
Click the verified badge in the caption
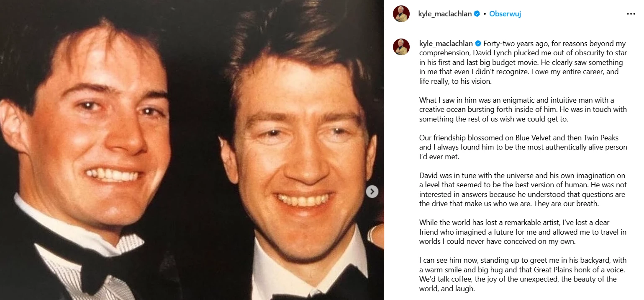click(x=478, y=44)
